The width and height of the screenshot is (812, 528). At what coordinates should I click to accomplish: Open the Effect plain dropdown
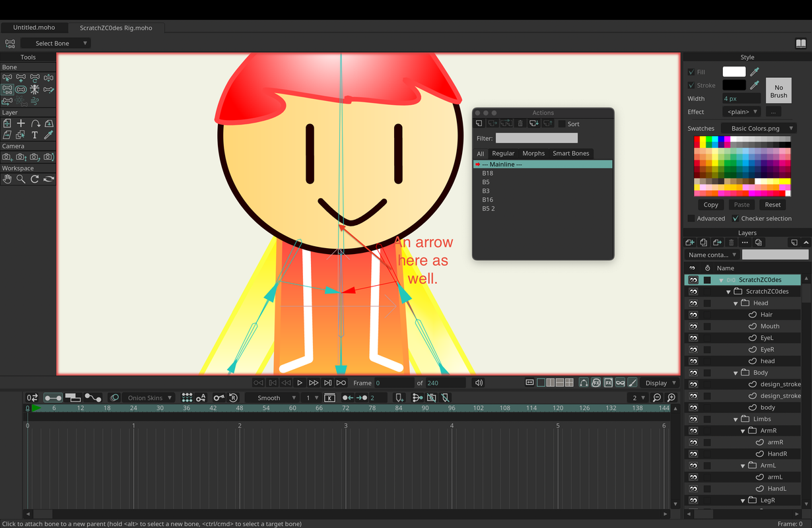click(x=741, y=112)
